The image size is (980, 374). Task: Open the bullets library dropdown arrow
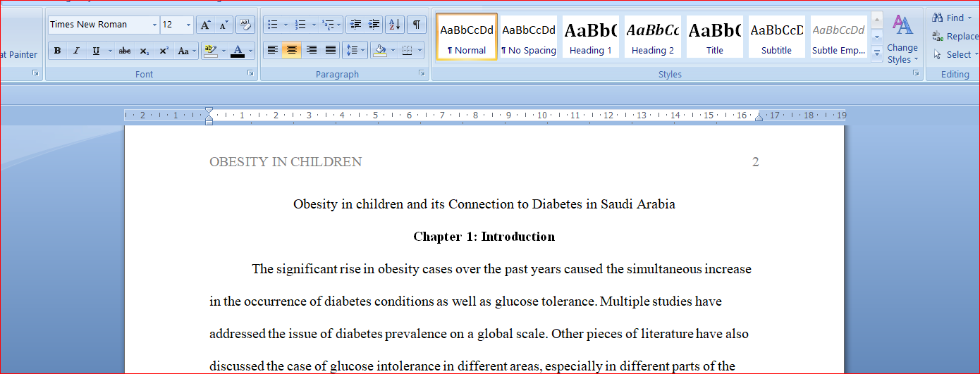click(286, 25)
